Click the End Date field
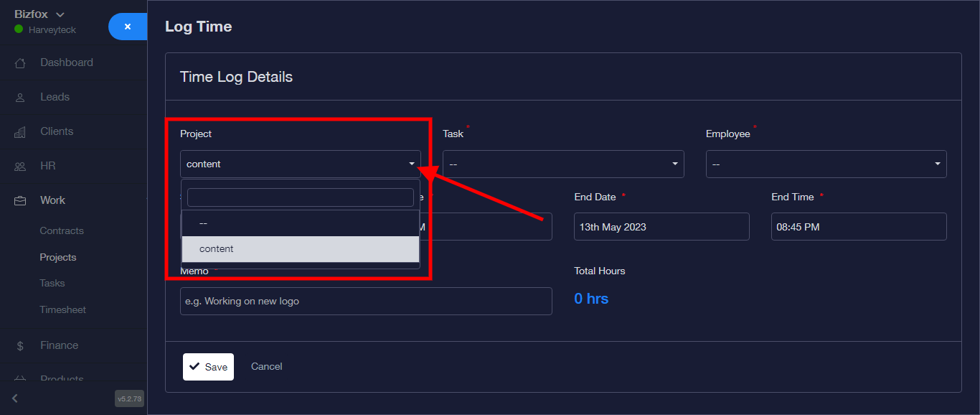Screen dimensions: 980x415 pyautogui.click(x=661, y=227)
